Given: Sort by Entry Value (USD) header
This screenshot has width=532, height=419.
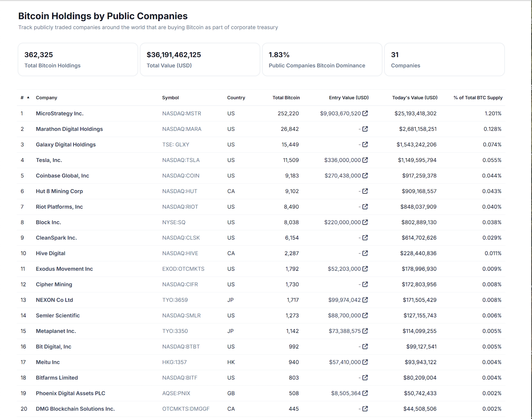Looking at the screenshot, I should pyautogui.click(x=349, y=98).
